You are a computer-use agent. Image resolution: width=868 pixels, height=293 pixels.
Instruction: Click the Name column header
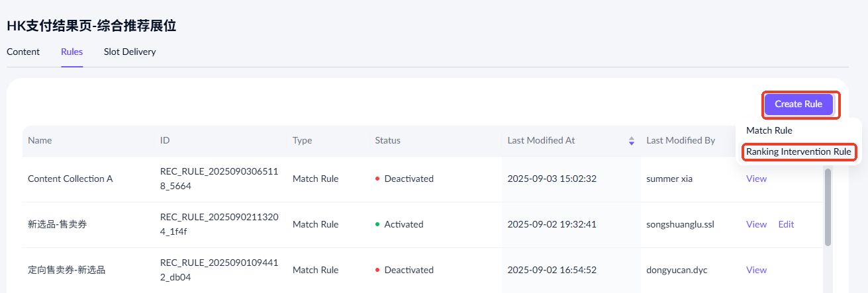tap(40, 141)
